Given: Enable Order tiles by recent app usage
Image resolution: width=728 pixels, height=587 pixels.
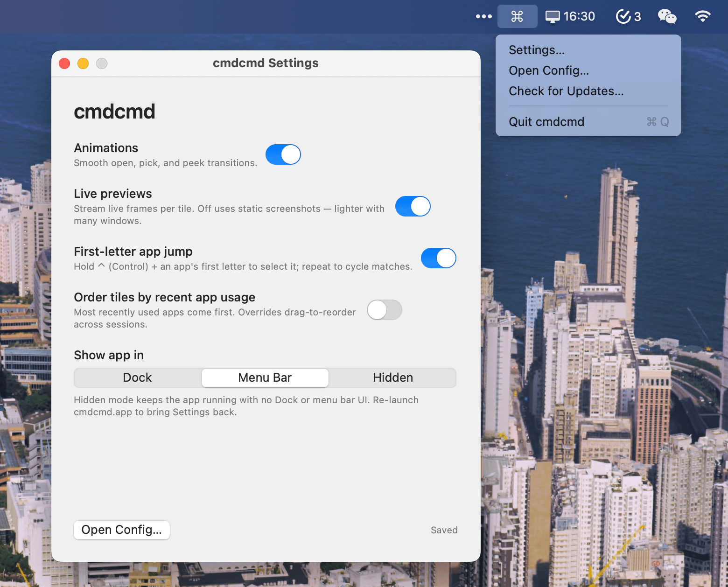Looking at the screenshot, I should coord(385,310).
